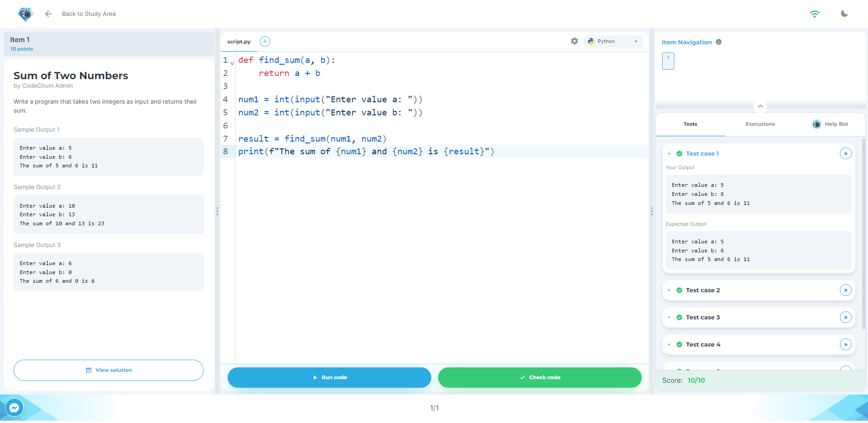This screenshot has height=423, width=868.
Task: Open the Messenger chat bubble icon
Action: [x=14, y=408]
